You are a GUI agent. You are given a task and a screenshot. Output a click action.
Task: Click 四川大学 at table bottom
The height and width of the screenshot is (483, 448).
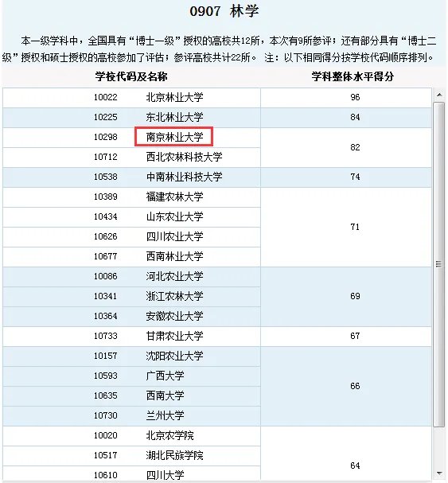click(166, 475)
